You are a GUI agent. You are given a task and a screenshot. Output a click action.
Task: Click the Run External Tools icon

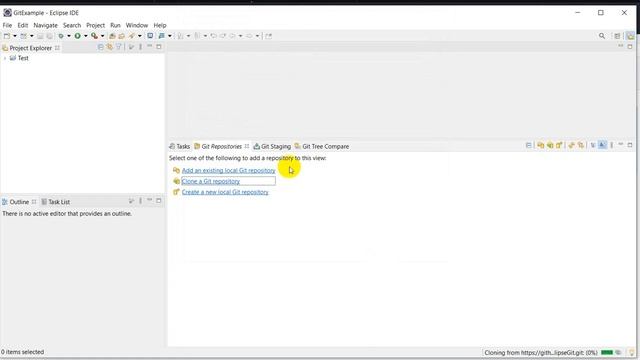[94, 36]
